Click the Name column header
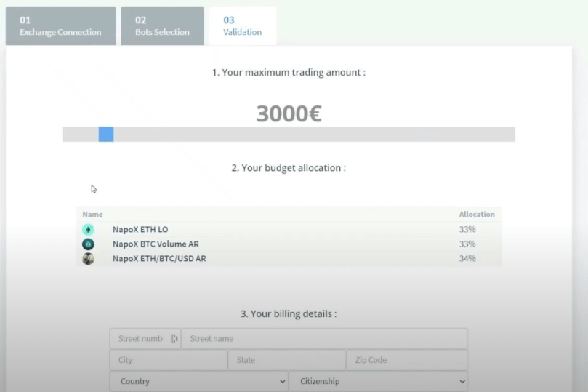The width and height of the screenshot is (588, 392). pos(92,215)
